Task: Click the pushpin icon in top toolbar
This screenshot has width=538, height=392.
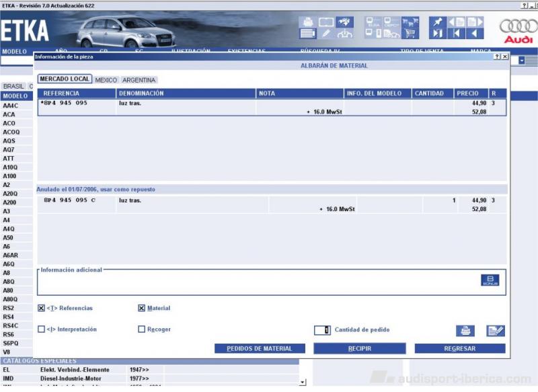Action: pos(438,22)
